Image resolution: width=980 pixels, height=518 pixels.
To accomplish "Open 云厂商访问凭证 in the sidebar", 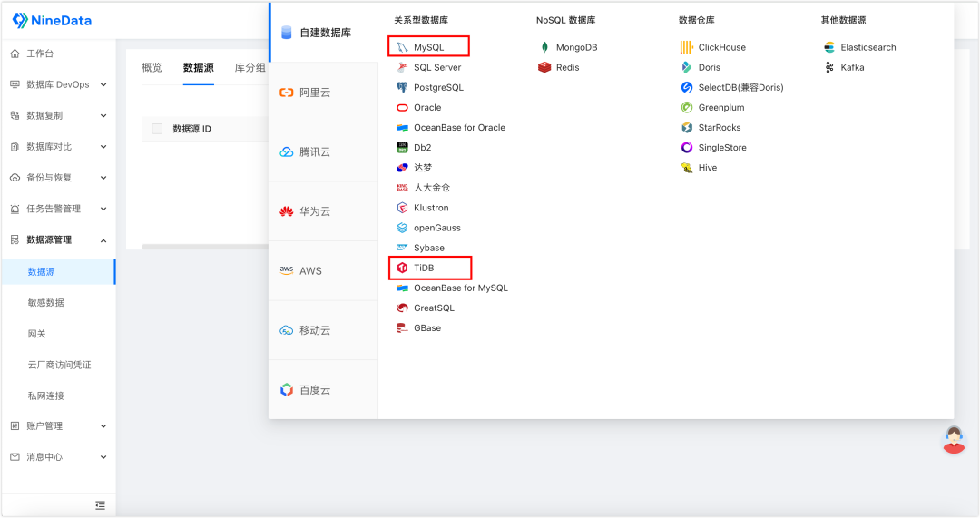I will pos(58,365).
